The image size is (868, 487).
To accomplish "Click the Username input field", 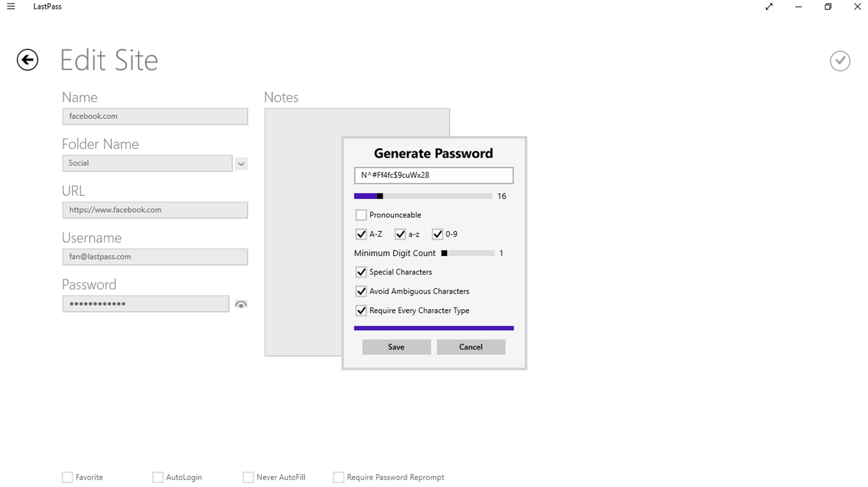I will (155, 257).
